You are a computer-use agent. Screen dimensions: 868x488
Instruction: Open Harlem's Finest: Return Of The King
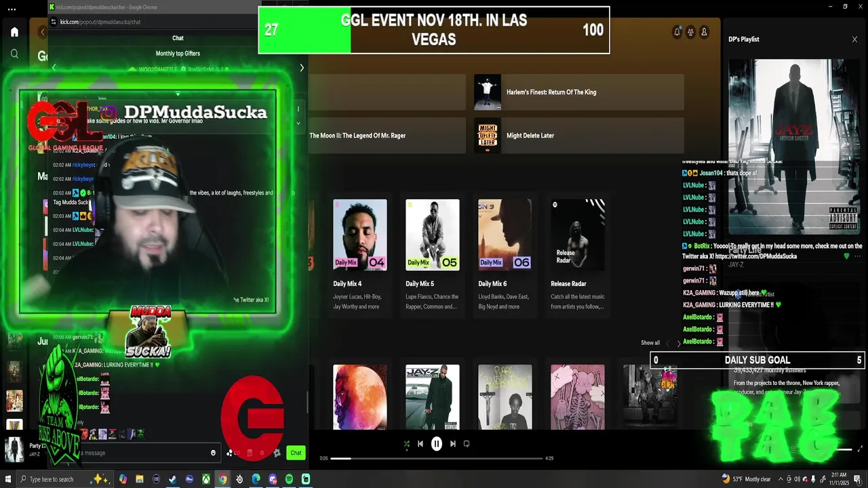tap(579, 92)
